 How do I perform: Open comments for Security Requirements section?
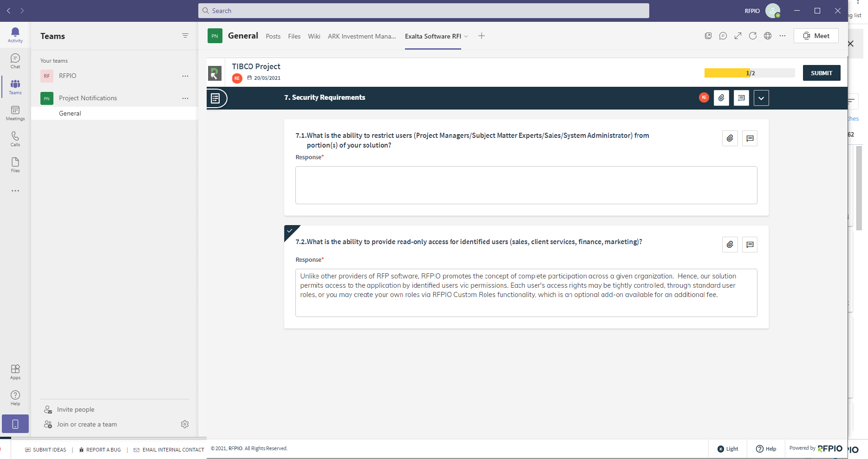741,98
